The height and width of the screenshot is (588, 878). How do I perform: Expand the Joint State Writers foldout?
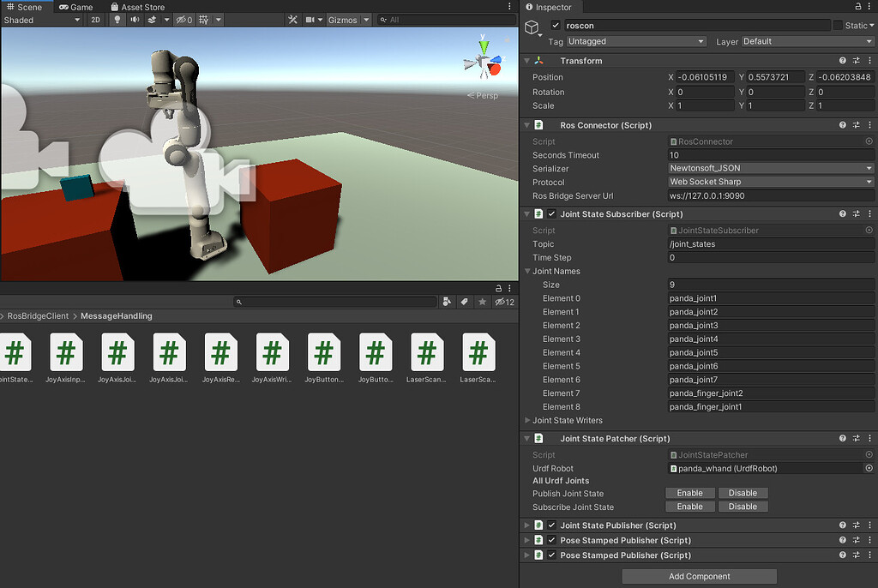click(529, 420)
